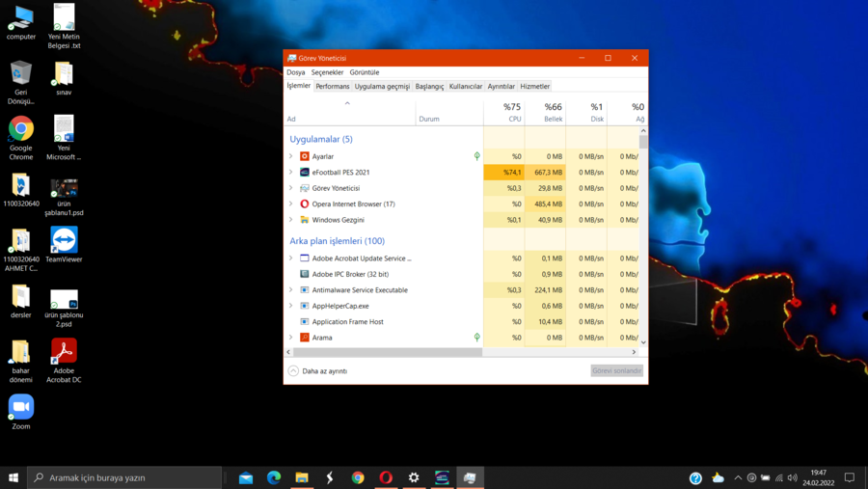868x489 pixels.
Task: Click the volume icon in system tray
Action: click(x=792, y=477)
